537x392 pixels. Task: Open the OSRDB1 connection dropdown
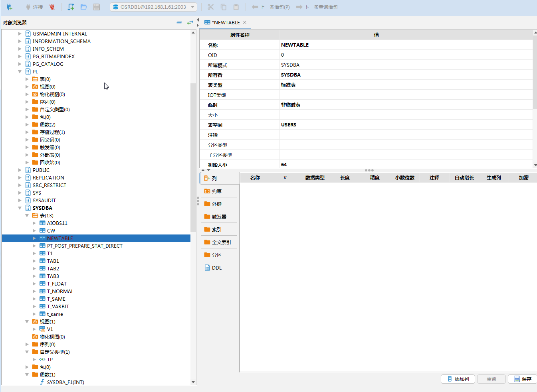(193, 7)
